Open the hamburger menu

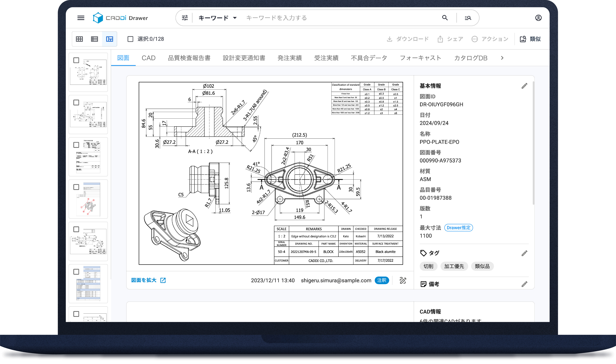click(81, 18)
